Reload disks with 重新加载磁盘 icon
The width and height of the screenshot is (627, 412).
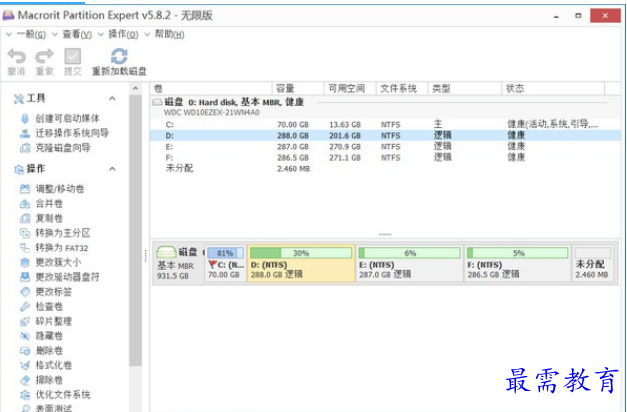pyautogui.click(x=119, y=56)
